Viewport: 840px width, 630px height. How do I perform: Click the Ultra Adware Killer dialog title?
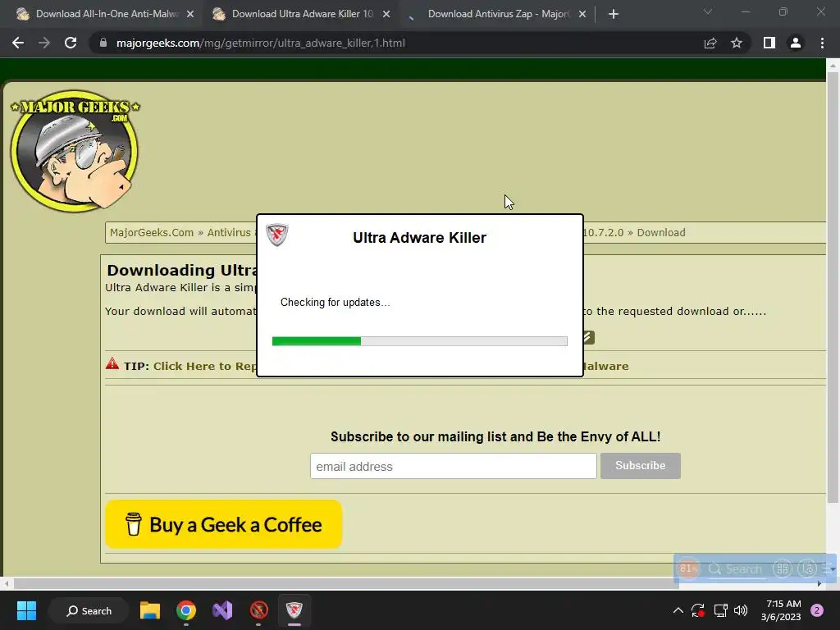[x=419, y=238]
